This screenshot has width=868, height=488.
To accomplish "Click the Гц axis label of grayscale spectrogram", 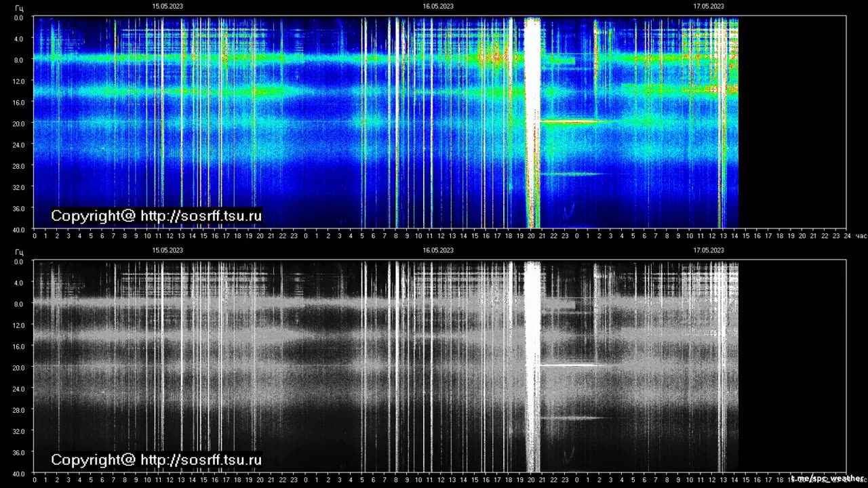I will pos(19,251).
